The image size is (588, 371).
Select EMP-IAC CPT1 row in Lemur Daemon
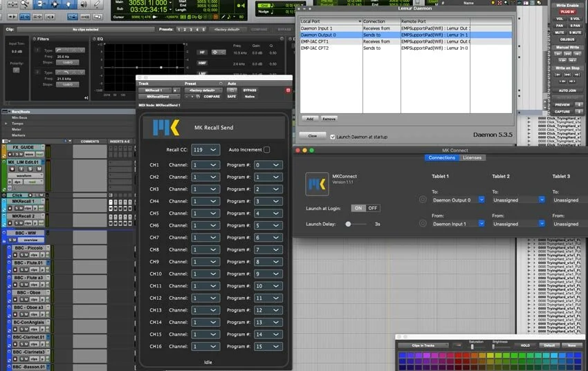[406, 41]
